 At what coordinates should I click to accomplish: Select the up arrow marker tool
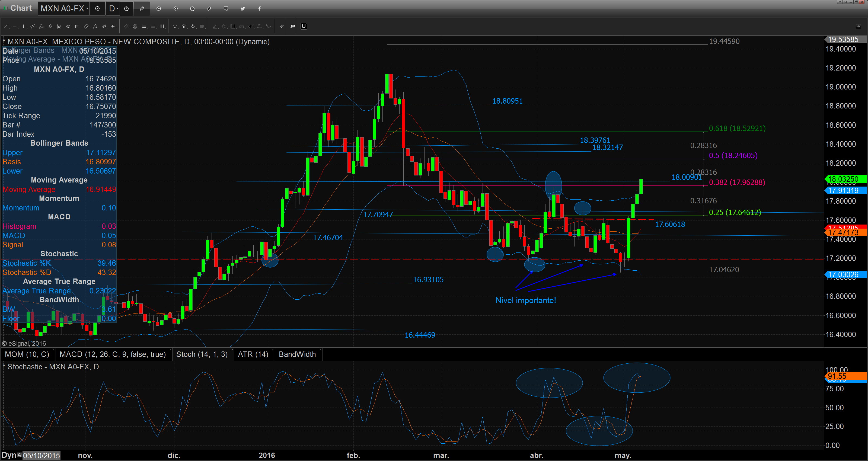184,26
